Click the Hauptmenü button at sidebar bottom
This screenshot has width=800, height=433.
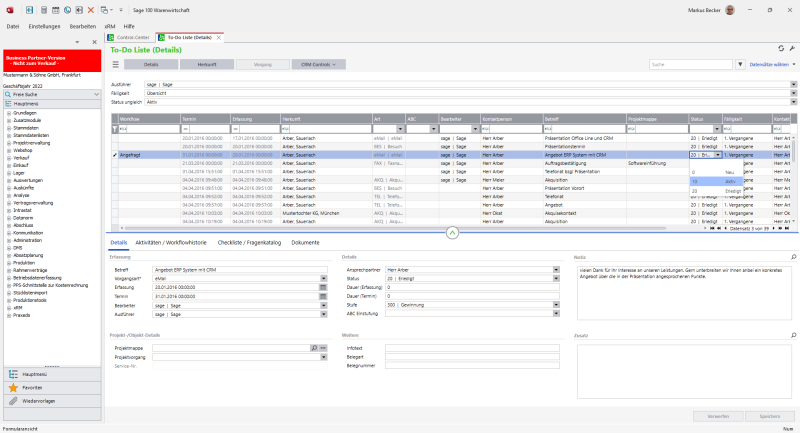pos(52,374)
